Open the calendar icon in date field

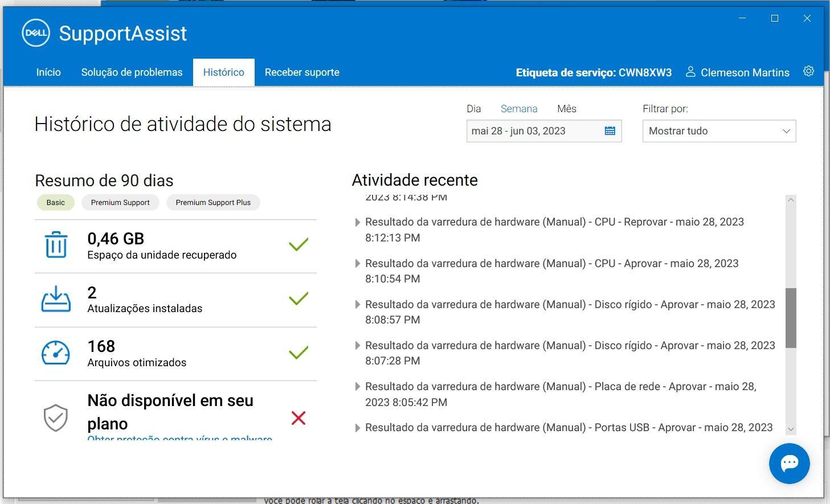(610, 131)
